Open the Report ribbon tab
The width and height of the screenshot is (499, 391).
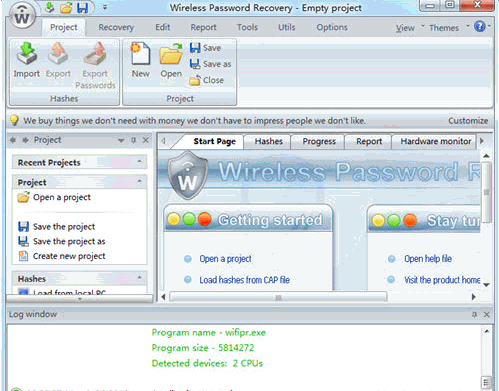point(203,27)
